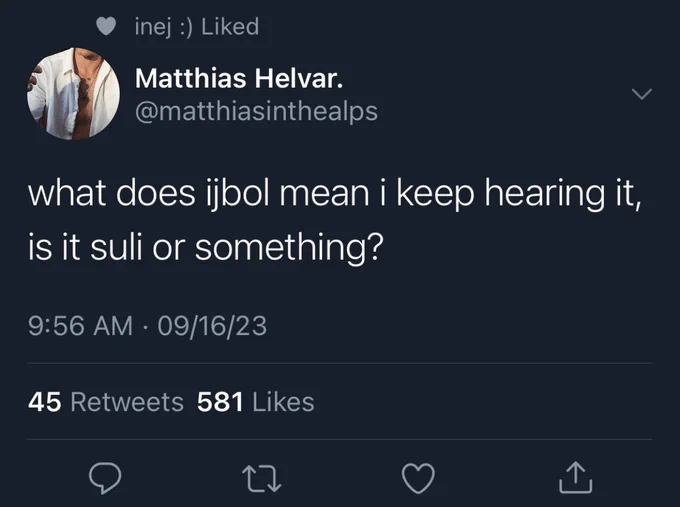Open the reply speech bubble icon
The image size is (680, 507).
[x=105, y=478]
